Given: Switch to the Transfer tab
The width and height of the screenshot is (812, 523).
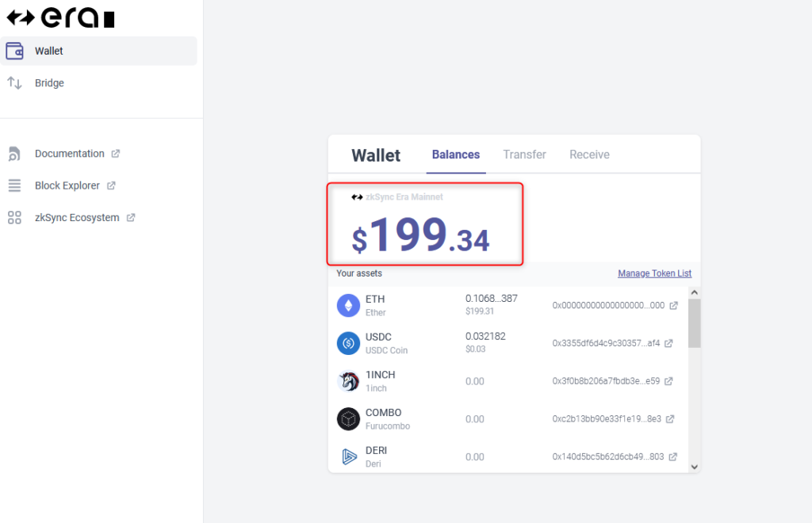Looking at the screenshot, I should pyautogui.click(x=525, y=155).
